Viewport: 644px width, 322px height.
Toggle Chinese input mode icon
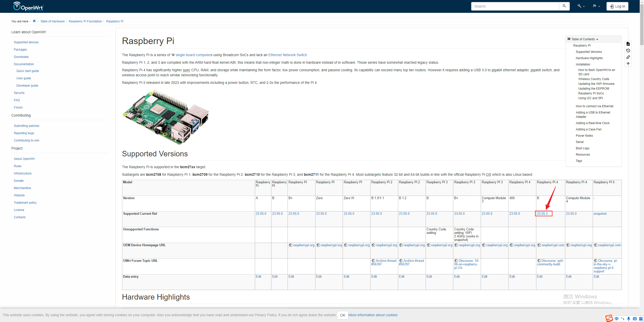[617, 319]
